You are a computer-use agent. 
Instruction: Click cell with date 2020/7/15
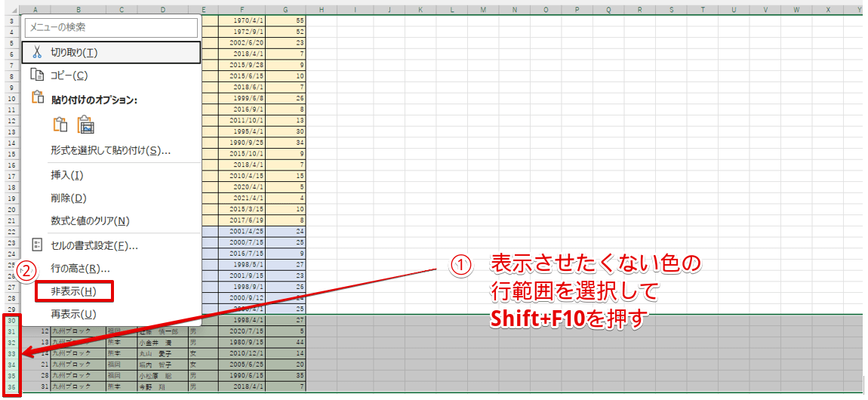tap(242, 331)
